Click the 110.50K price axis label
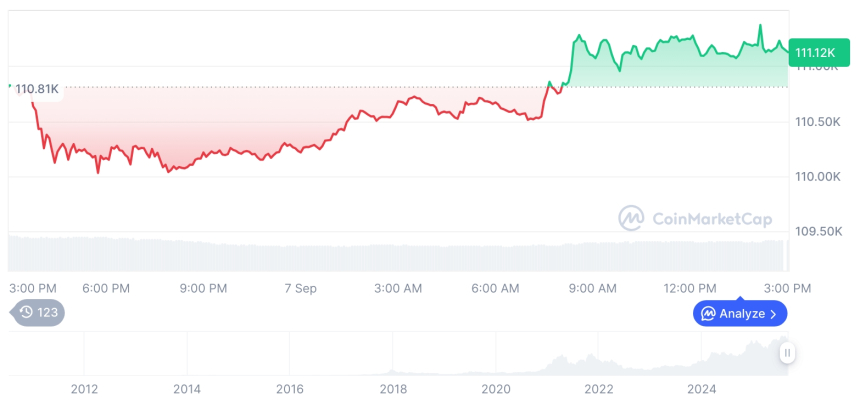The height and width of the screenshot is (401, 860). pyautogui.click(x=818, y=122)
